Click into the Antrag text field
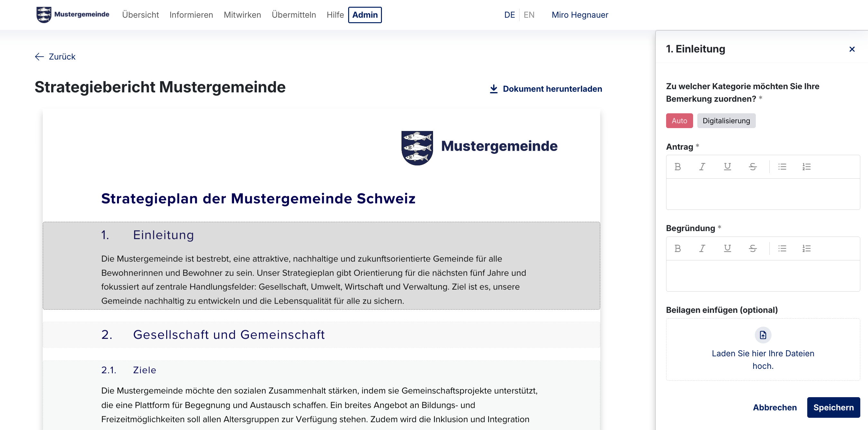The image size is (868, 430). pos(763,194)
